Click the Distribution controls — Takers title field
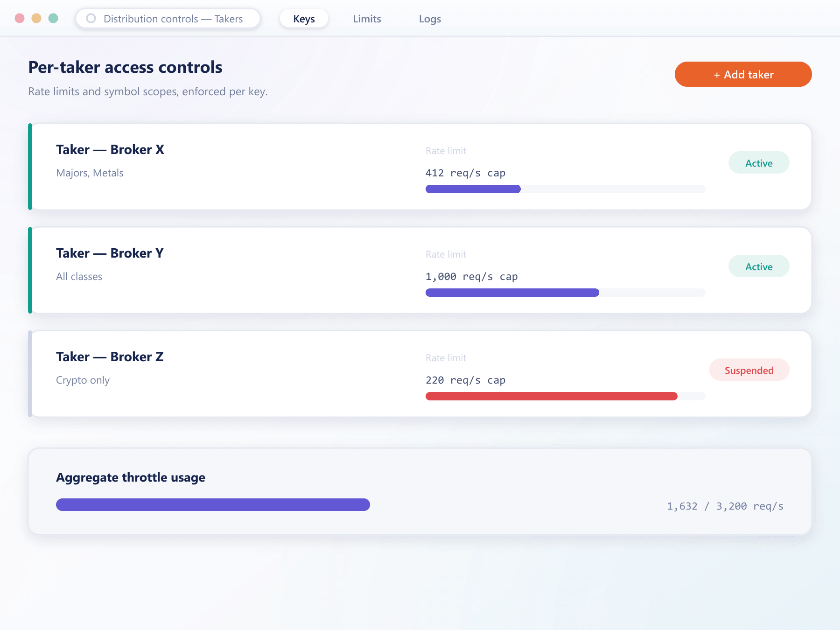Screen dimensions: 840x630 [x=168, y=19]
